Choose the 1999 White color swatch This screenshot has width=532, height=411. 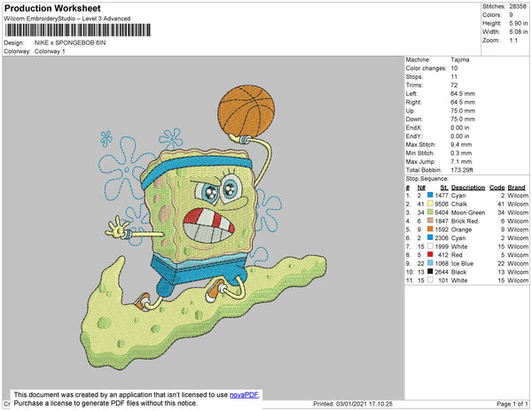[430, 246]
